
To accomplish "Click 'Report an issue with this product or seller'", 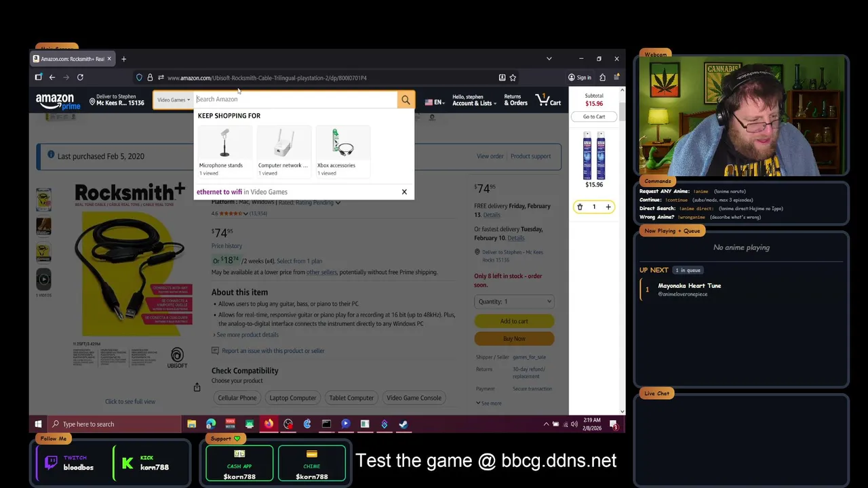I will [x=273, y=351].
